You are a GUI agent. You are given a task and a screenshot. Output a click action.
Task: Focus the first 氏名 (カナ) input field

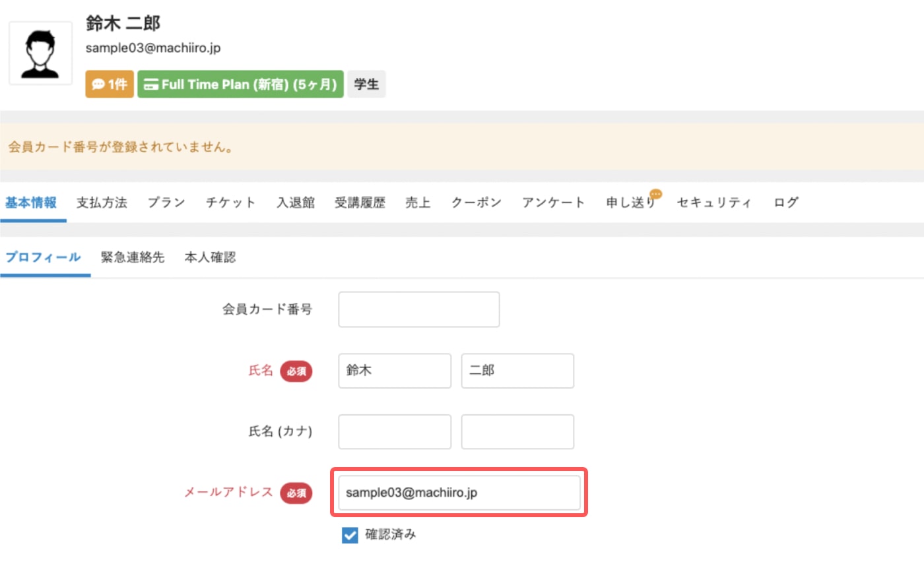pos(395,431)
